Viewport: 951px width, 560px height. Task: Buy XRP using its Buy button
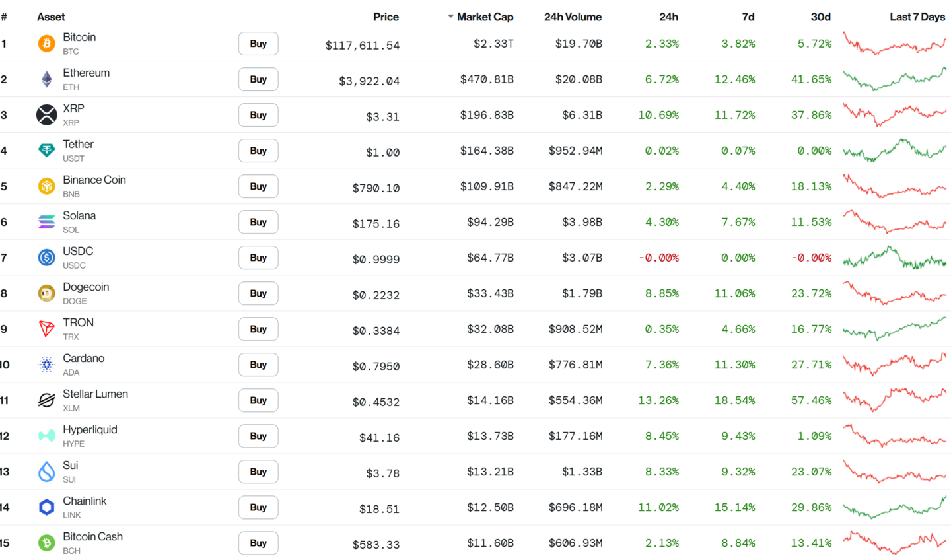tap(258, 115)
